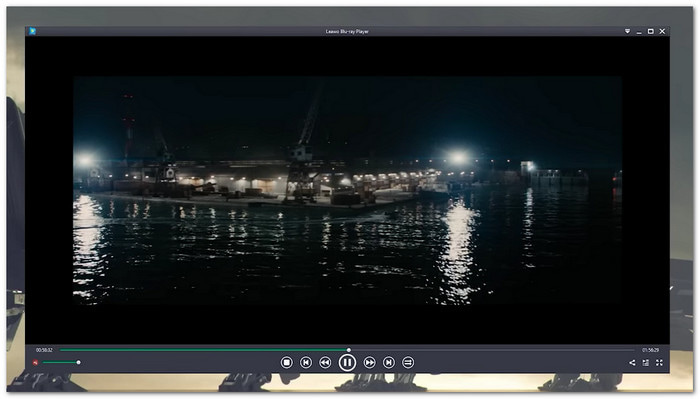This screenshot has height=399, width=700.
Task: Open the share icon
Action: [632, 363]
